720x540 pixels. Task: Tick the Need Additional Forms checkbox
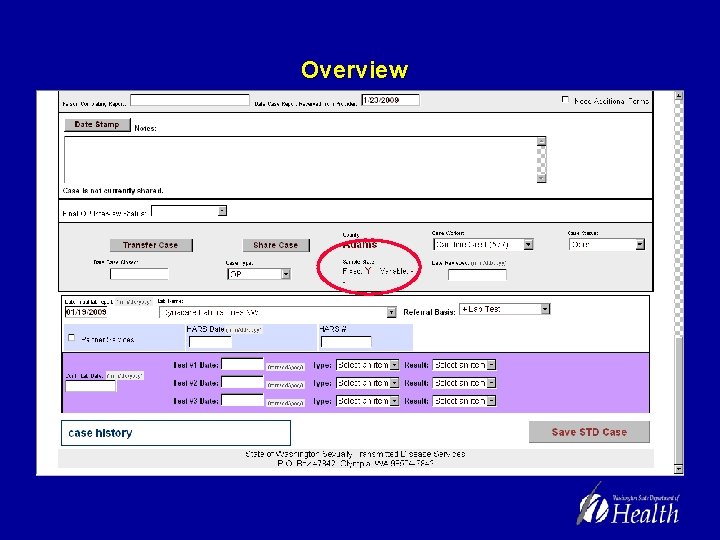(x=565, y=100)
